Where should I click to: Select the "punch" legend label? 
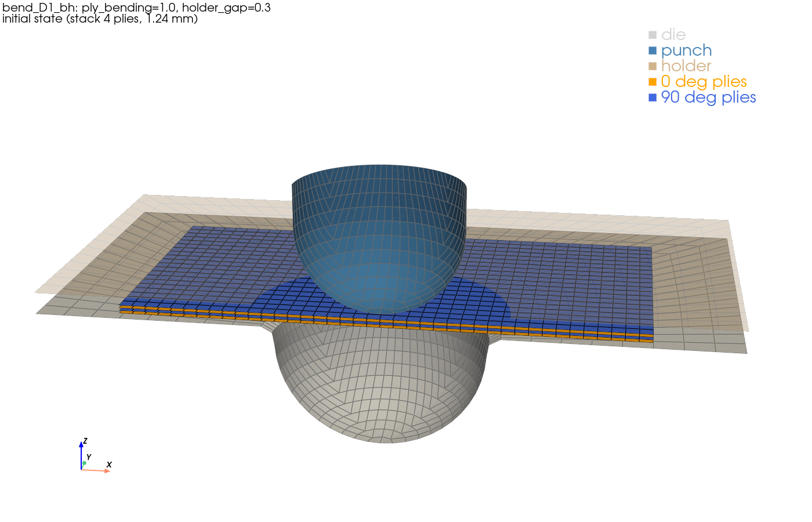[x=686, y=51]
